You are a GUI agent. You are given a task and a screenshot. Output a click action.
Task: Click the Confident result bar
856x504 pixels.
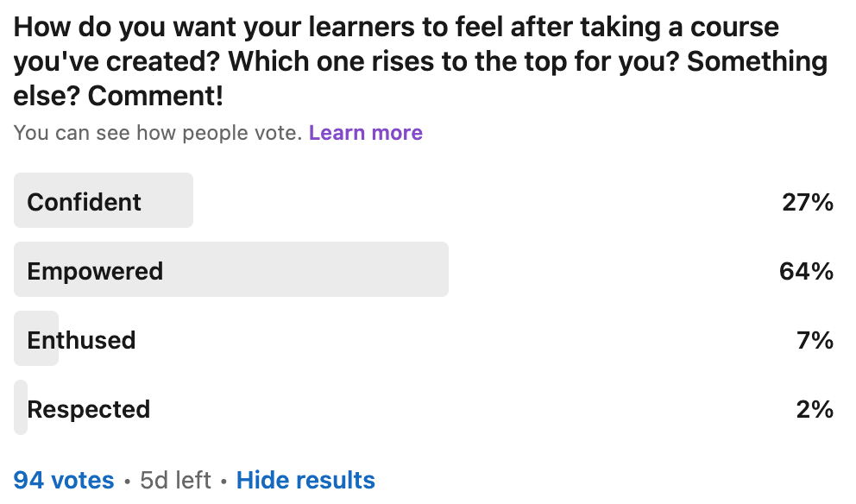click(x=104, y=200)
